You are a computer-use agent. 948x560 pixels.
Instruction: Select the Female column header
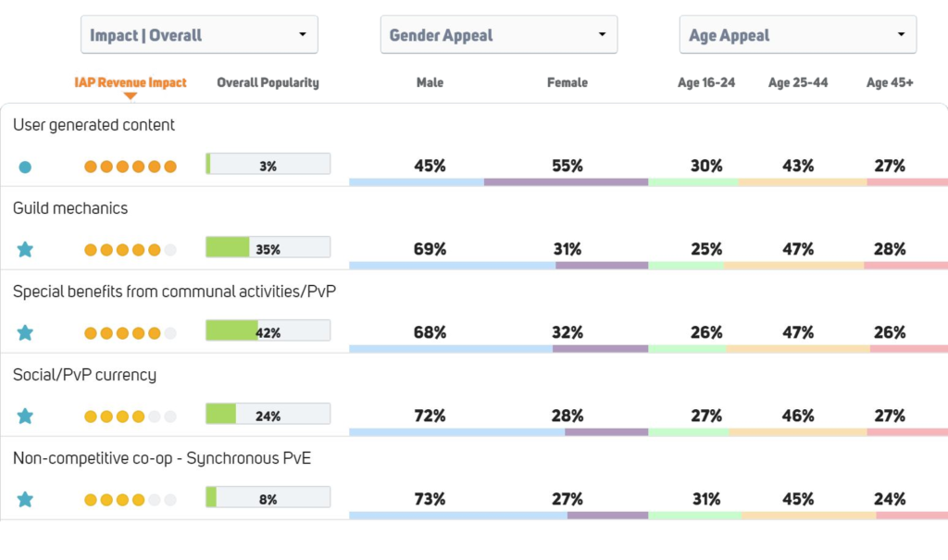coord(568,82)
